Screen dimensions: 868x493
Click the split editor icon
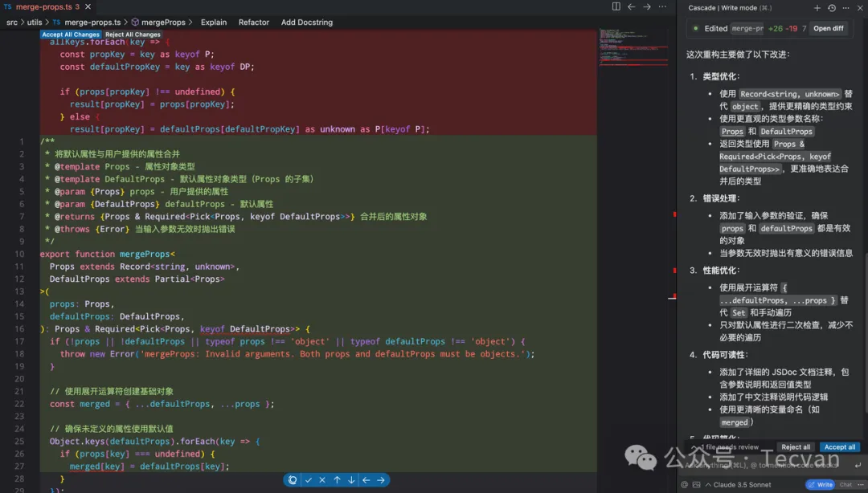(616, 6)
